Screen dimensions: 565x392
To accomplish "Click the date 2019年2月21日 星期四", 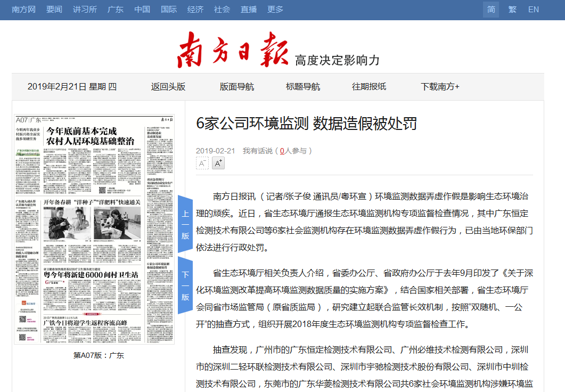I will pos(72,87).
